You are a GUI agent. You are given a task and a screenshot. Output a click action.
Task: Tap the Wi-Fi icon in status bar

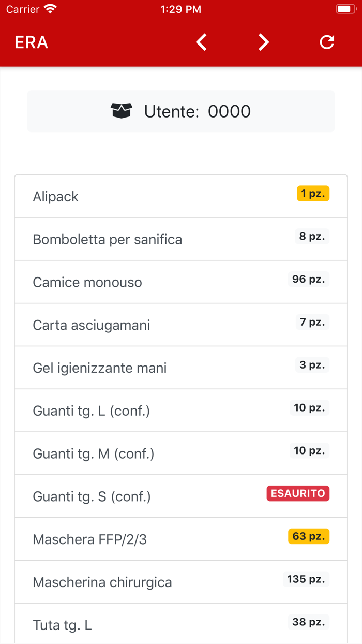pos(49,8)
